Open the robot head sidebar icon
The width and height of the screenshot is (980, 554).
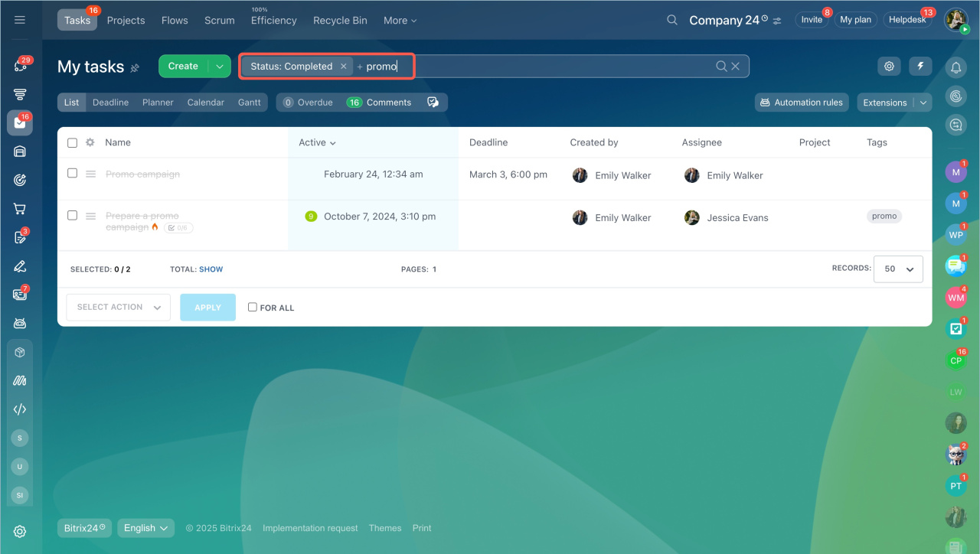20,323
